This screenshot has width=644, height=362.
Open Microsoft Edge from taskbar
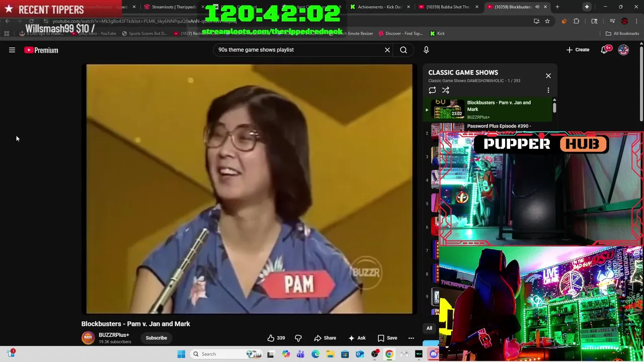(x=315, y=354)
